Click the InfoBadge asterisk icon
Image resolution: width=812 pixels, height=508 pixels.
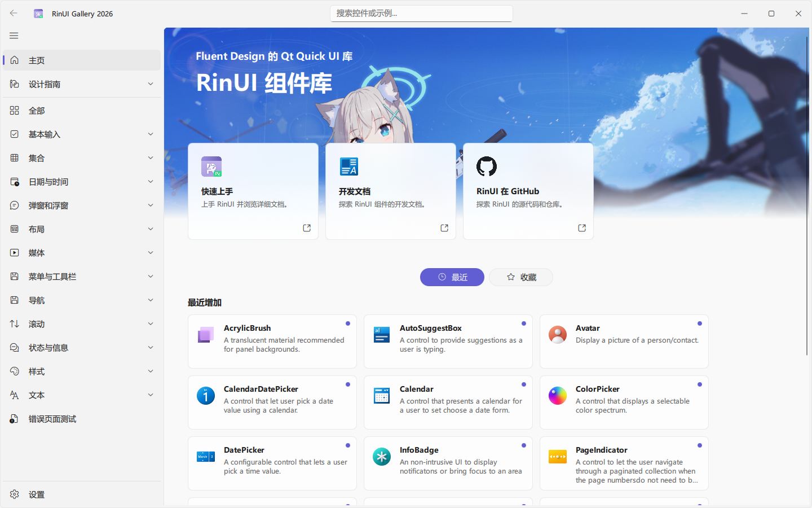click(x=382, y=457)
